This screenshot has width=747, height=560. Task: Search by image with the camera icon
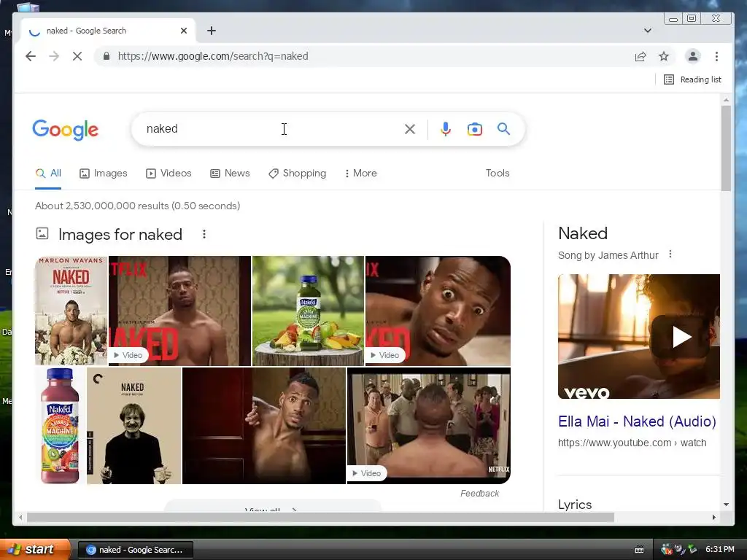click(474, 129)
